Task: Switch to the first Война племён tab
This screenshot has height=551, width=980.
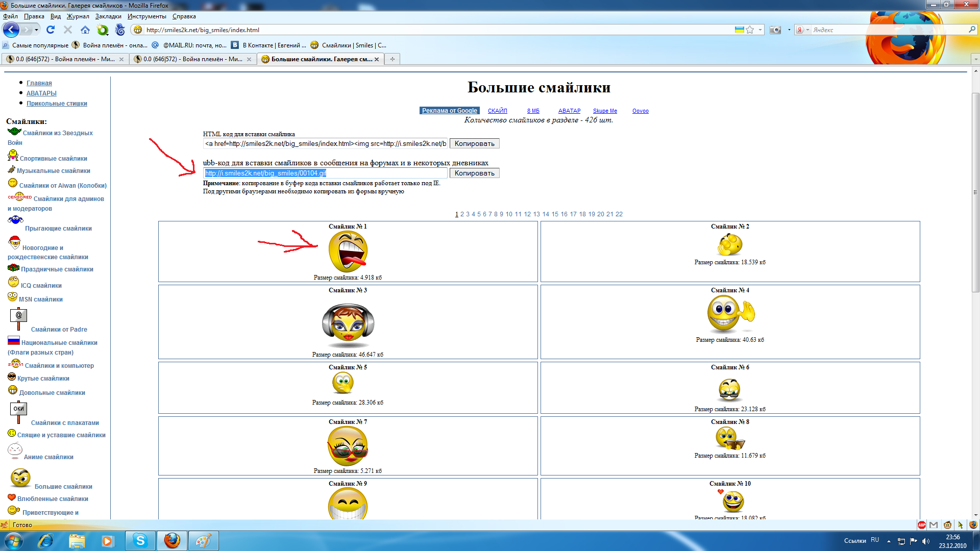Action: click(x=65, y=59)
